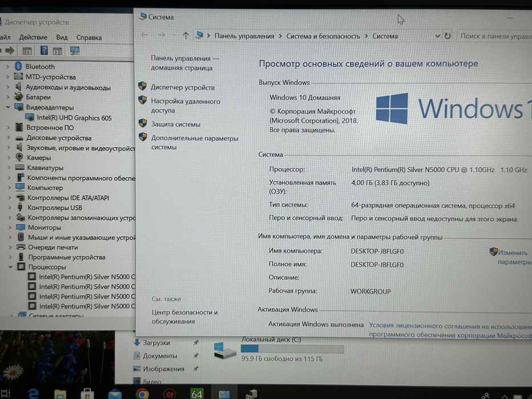Collapse the Процессоры node
Image resolution: width=532 pixels, height=399 pixels.
pos(10,267)
